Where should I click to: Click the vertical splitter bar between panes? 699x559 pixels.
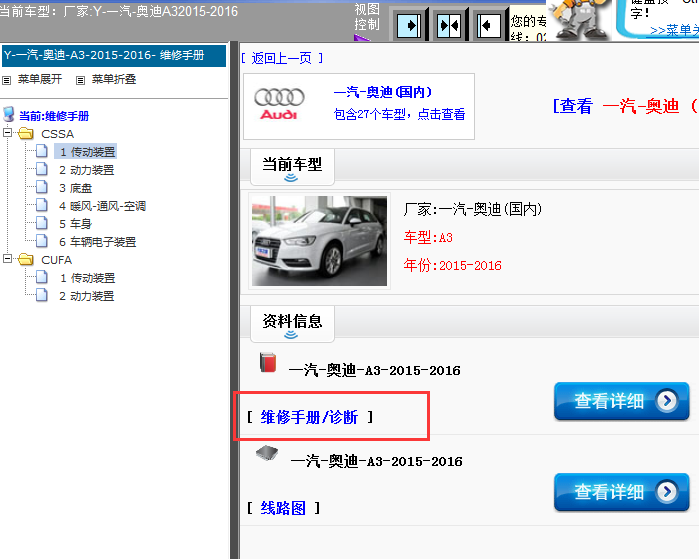pos(234,300)
